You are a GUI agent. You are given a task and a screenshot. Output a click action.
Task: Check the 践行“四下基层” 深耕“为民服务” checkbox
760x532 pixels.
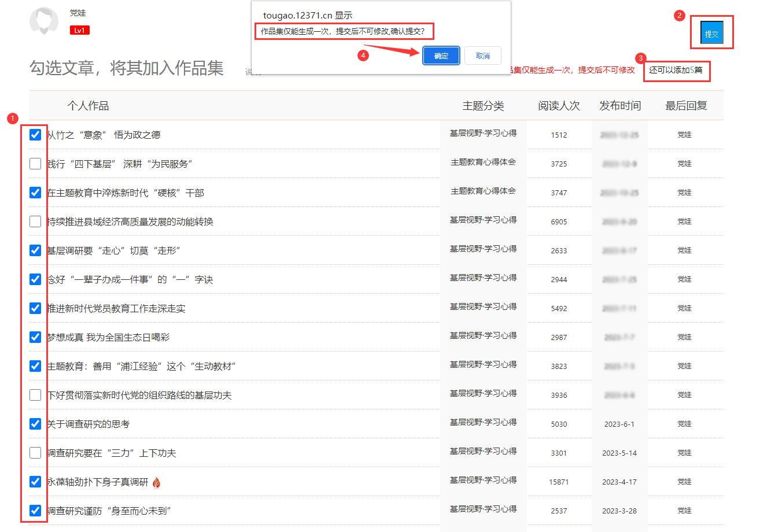click(x=35, y=164)
